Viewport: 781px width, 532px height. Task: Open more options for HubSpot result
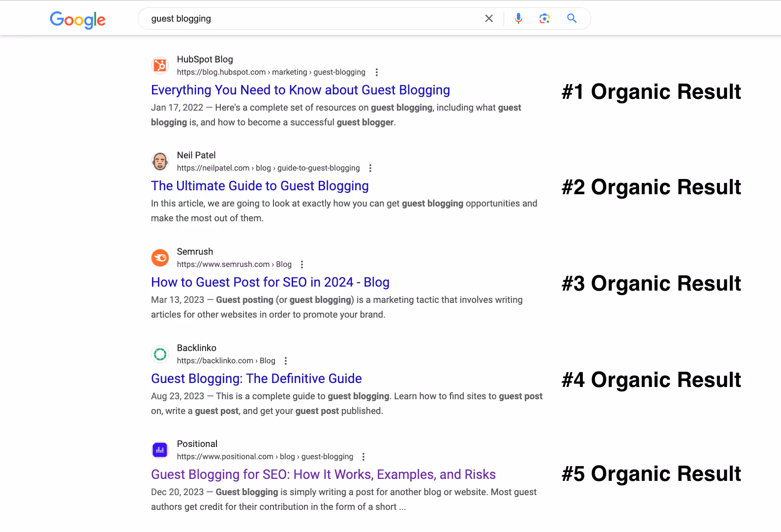tap(377, 72)
